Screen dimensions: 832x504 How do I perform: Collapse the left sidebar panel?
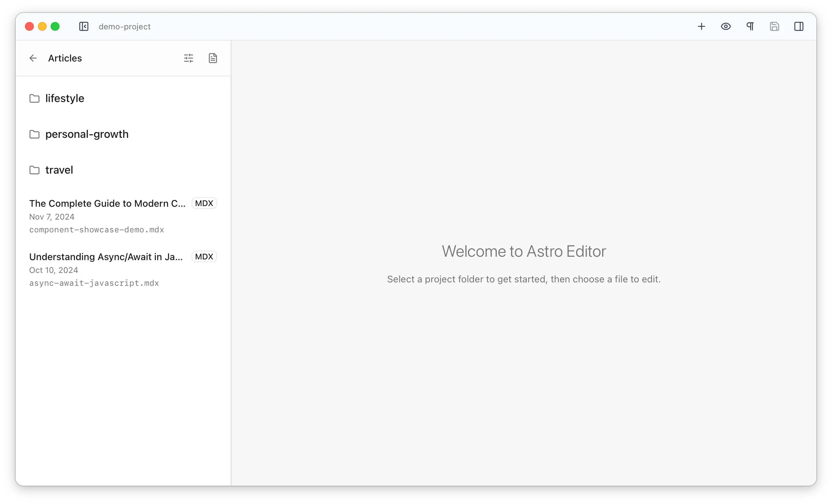(84, 26)
